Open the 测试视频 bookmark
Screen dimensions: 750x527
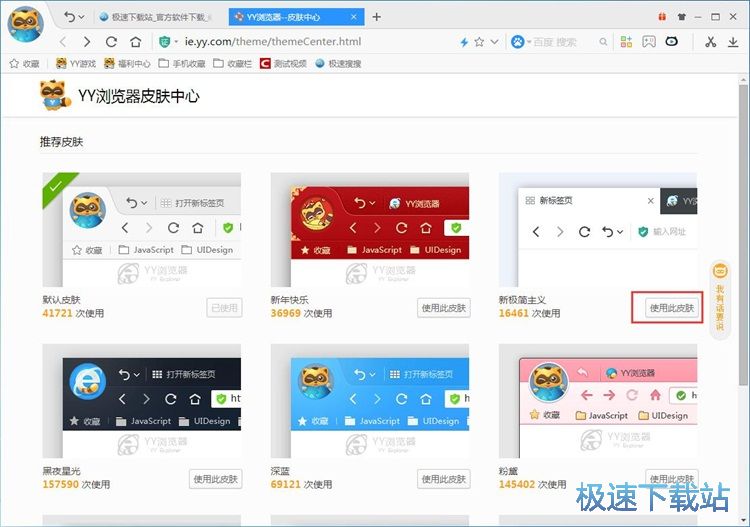[x=283, y=64]
